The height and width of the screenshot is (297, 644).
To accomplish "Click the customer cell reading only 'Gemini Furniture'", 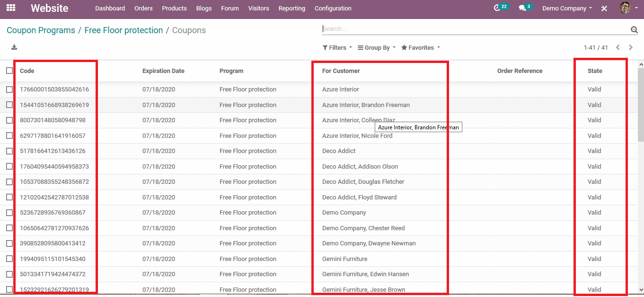I will pos(344,259).
